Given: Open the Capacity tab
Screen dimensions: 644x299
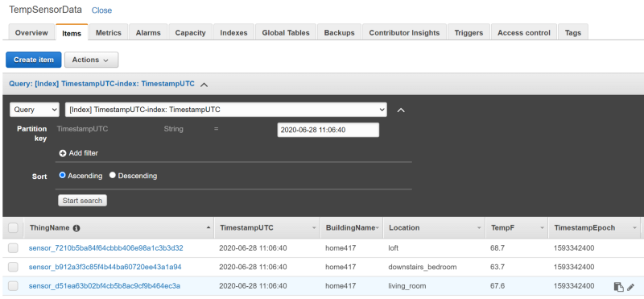Looking at the screenshot, I should [190, 33].
